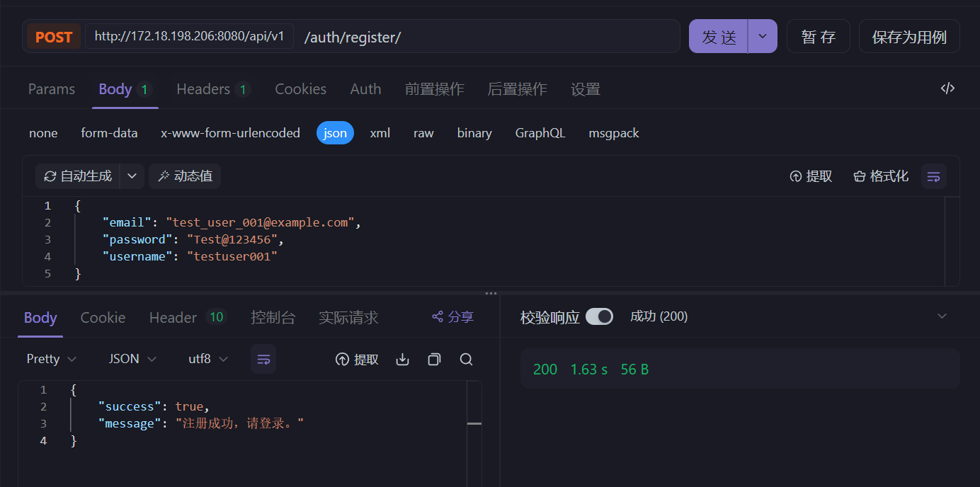Download the response body
Screen dimensions: 980x487
pos(402,359)
